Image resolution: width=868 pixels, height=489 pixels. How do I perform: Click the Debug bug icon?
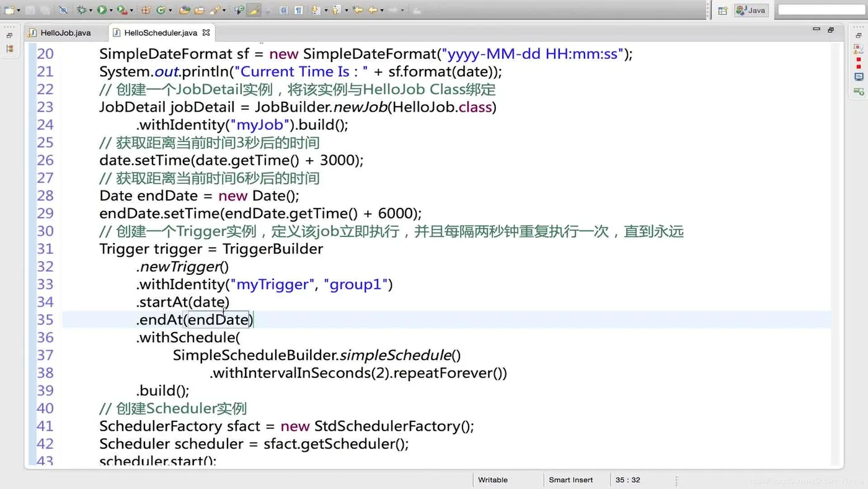point(82,10)
